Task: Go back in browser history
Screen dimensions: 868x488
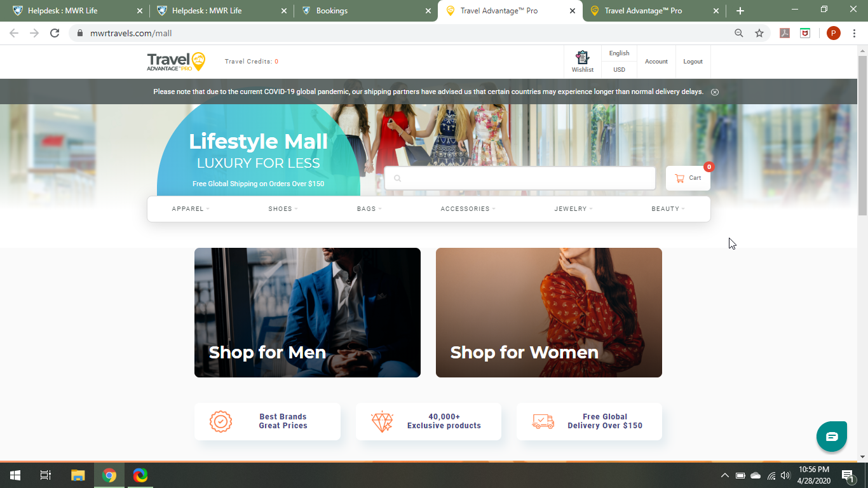Action: pyautogui.click(x=14, y=33)
